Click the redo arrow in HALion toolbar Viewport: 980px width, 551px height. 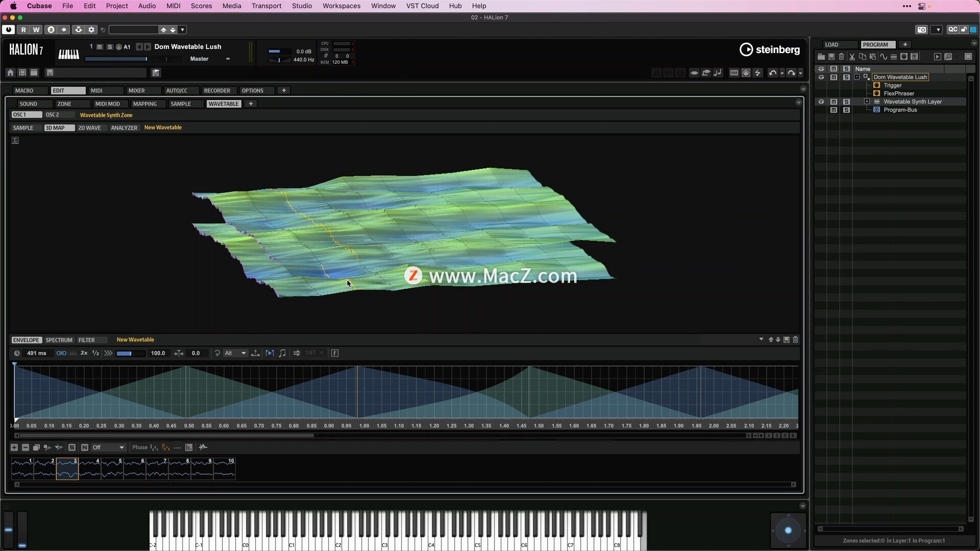click(x=791, y=73)
